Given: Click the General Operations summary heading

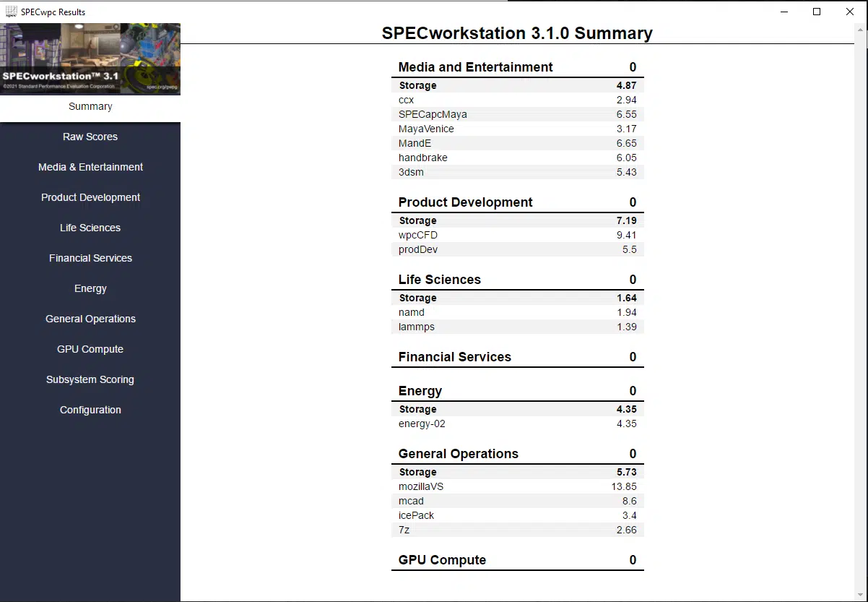Looking at the screenshot, I should coord(458,454).
